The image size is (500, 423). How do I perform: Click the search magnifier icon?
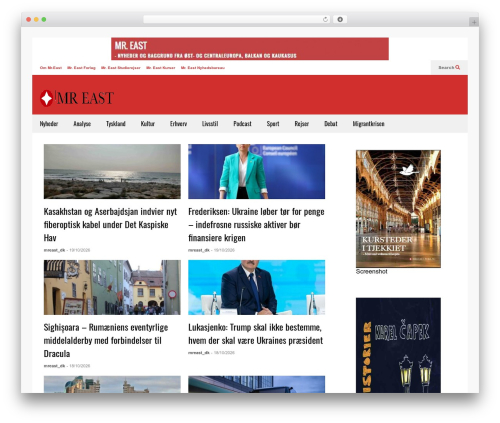pyautogui.click(x=458, y=67)
